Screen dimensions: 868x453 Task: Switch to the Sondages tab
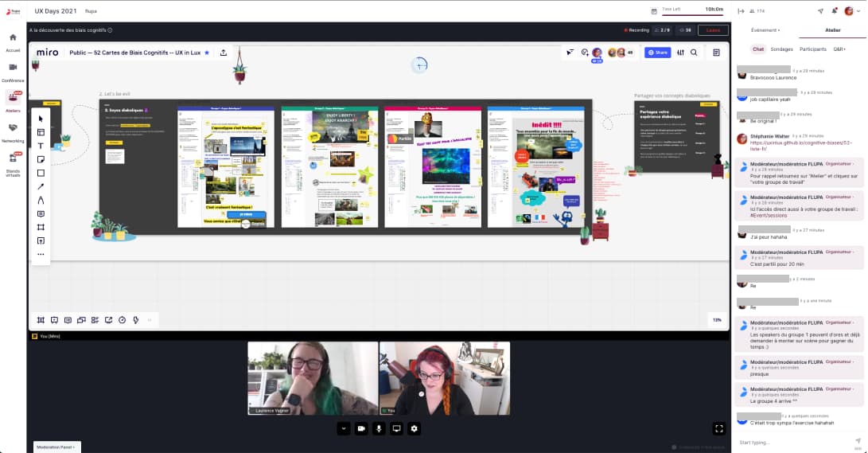click(x=781, y=49)
